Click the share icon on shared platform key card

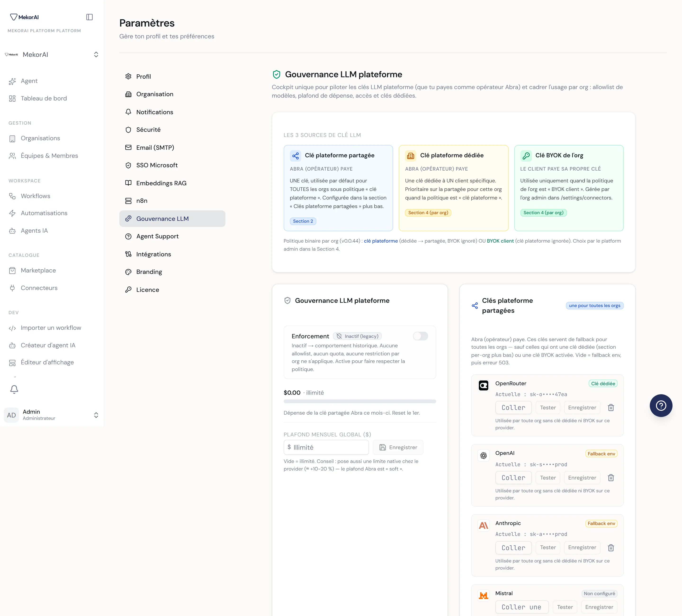295,156
